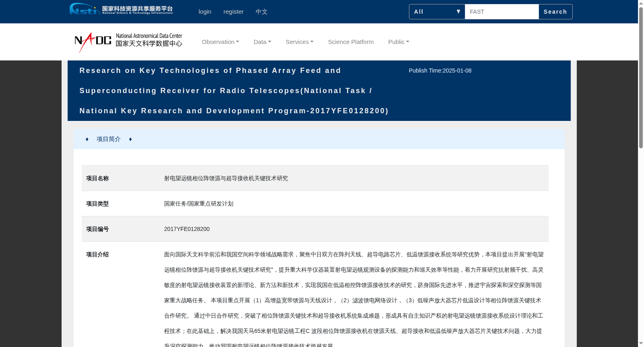
Task: Click the scrollbar down arrow
Action: pyautogui.click(x=641, y=343)
